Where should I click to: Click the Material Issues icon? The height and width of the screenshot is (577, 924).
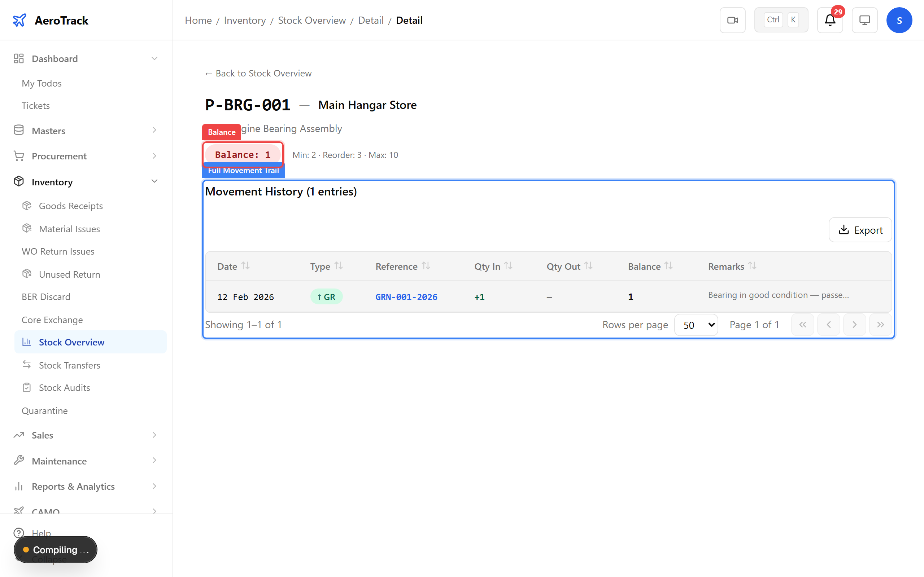pyautogui.click(x=26, y=228)
